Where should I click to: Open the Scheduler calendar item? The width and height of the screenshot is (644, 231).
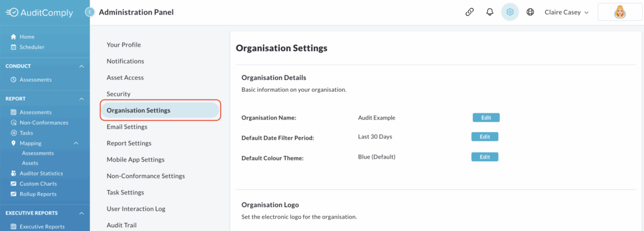(x=28, y=47)
